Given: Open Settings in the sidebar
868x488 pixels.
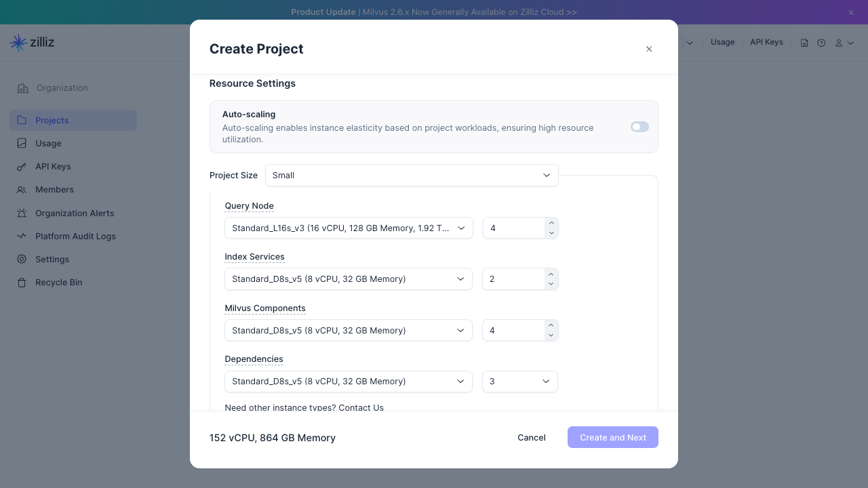Looking at the screenshot, I should pyautogui.click(x=52, y=260).
